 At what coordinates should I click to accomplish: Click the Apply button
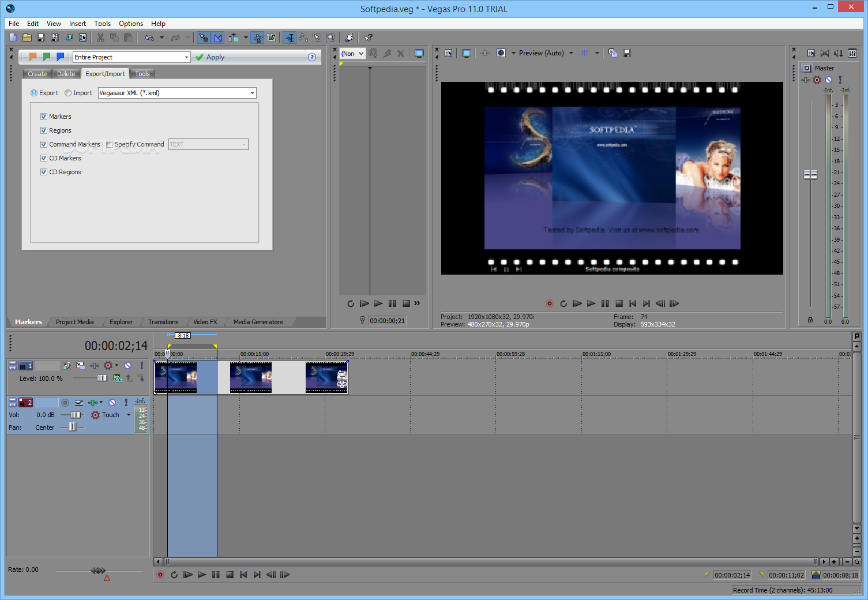pyautogui.click(x=210, y=57)
